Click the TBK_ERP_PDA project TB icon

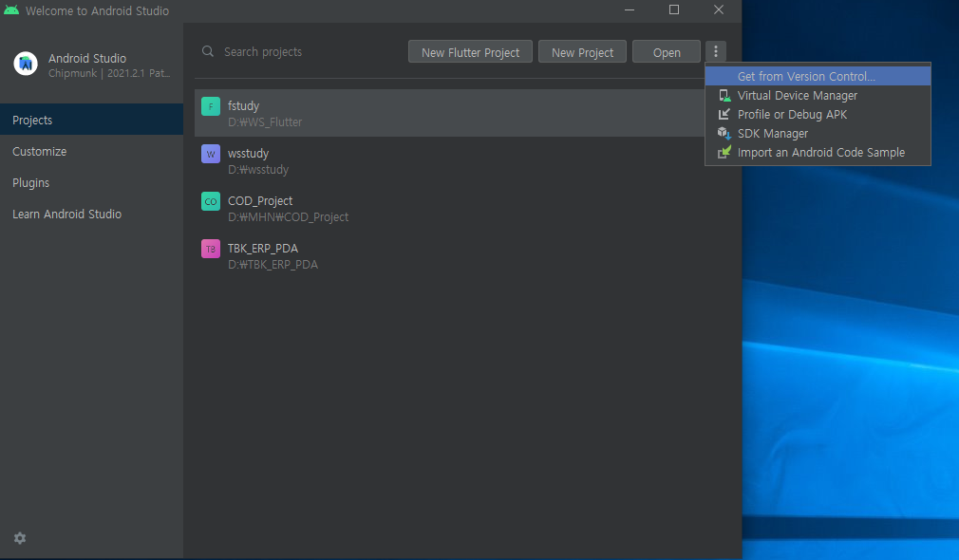pyautogui.click(x=211, y=249)
